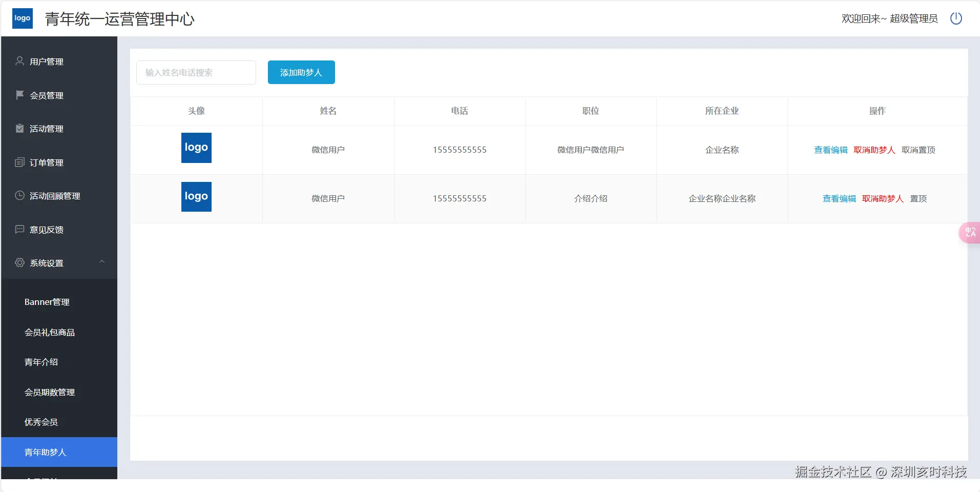Click 查看编辑 in 企业名称 row

coord(831,150)
